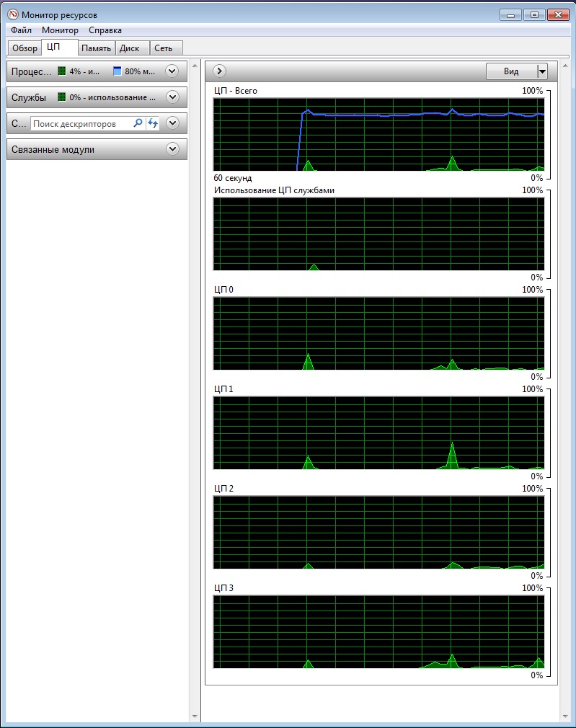Click the ЦП 2 graph

point(378,532)
